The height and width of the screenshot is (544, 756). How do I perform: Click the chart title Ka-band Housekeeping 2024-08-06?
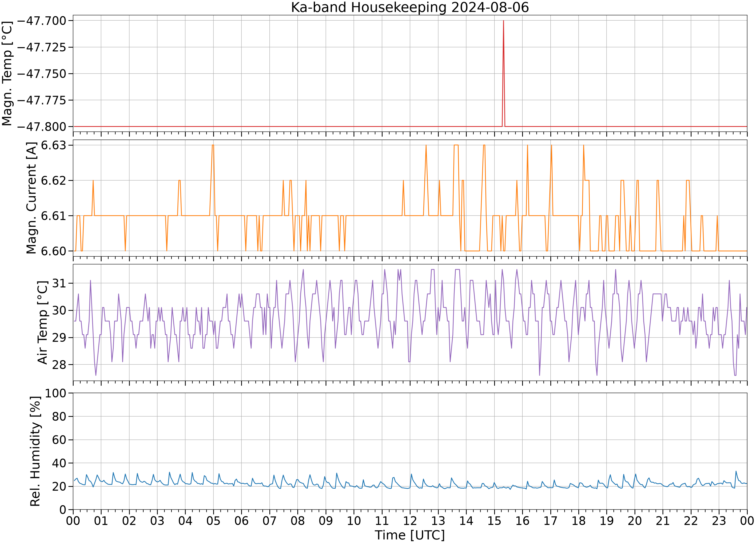click(x=410, y=7)
